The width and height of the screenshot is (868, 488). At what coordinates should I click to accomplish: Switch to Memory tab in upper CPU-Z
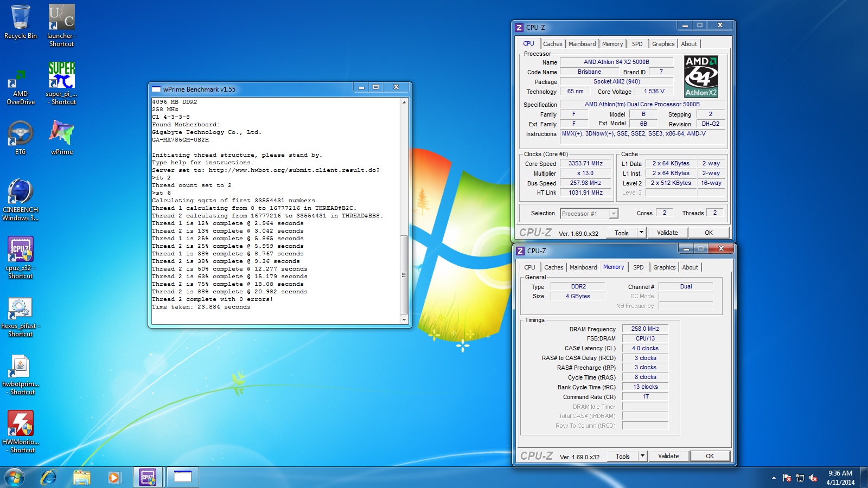click(x=612, y=44)
